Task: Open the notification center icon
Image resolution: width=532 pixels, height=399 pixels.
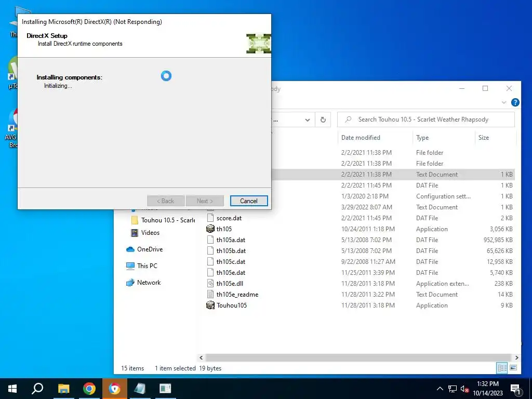Action: pyautogui.click(x=516, y=389)
